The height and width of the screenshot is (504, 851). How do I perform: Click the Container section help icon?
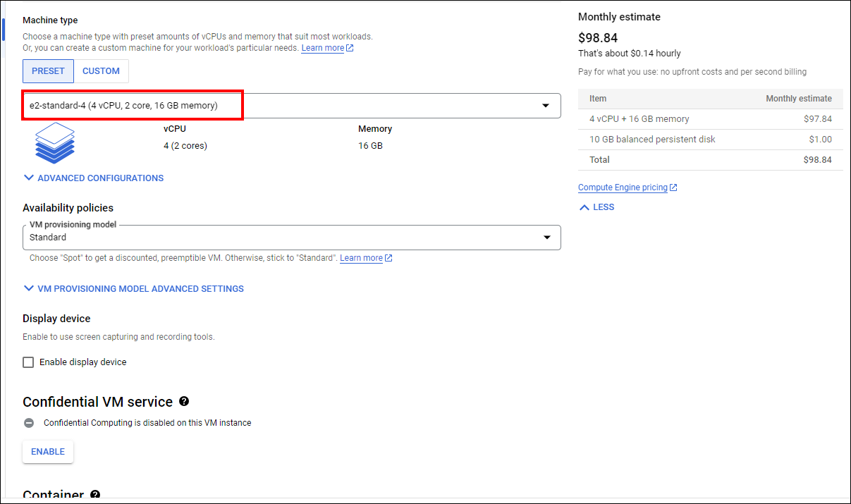click(x=95, y=496)
